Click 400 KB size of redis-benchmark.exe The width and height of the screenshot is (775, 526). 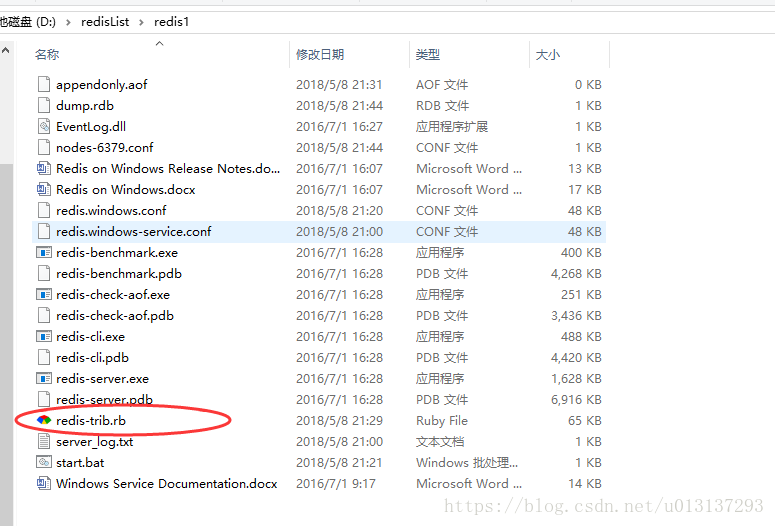pos(581,253)
